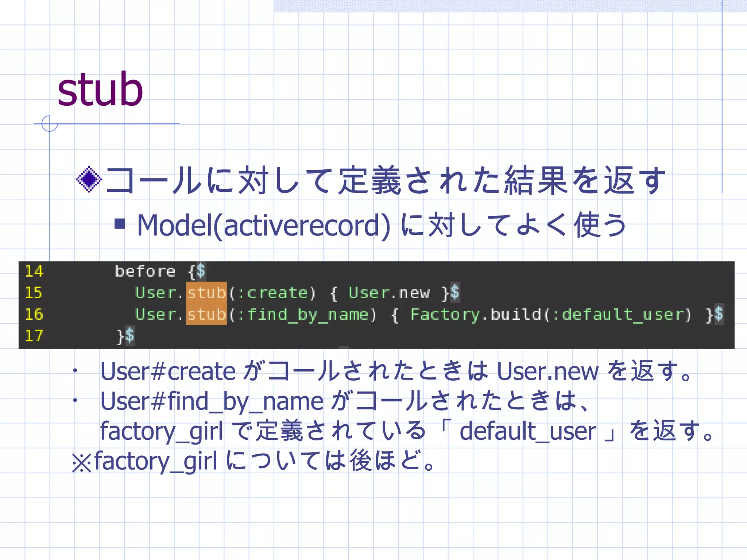Click the slide title "stub"
The image size is (747, 560).
pyautogui.click(x=100, y=89)
